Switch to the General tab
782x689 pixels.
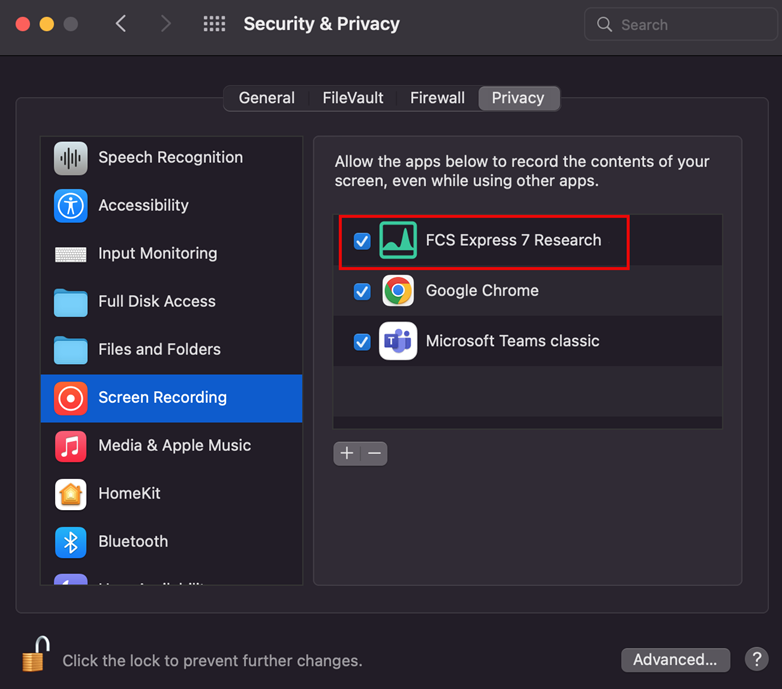coord(266,98)
